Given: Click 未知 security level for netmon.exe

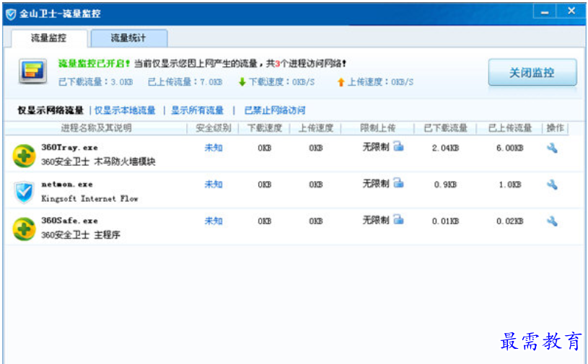Looking at the screenshot, I should coord(214,185).
